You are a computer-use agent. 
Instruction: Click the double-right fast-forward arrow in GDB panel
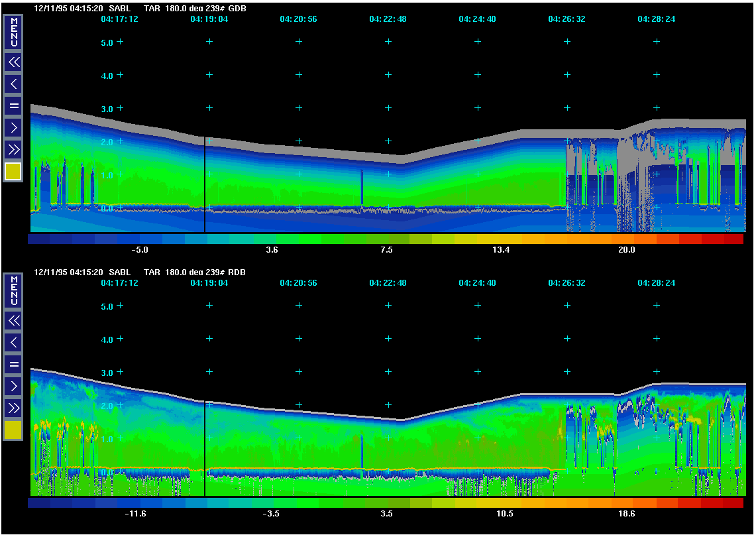coord(13,149)
